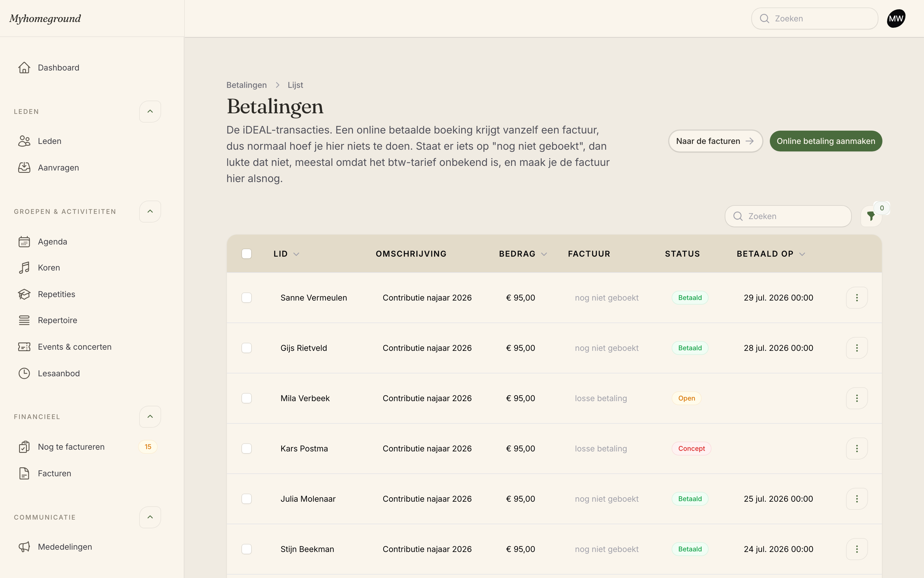The width and height of the screenshot is (924, 578).
Task: Select the Kars Postma row checkbox
Action: pos(247,449)
